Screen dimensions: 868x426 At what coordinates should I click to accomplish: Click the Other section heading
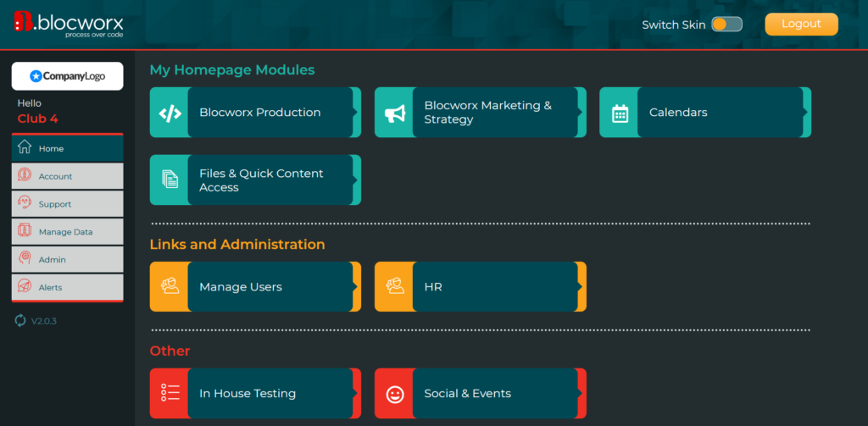coord(170,351)
